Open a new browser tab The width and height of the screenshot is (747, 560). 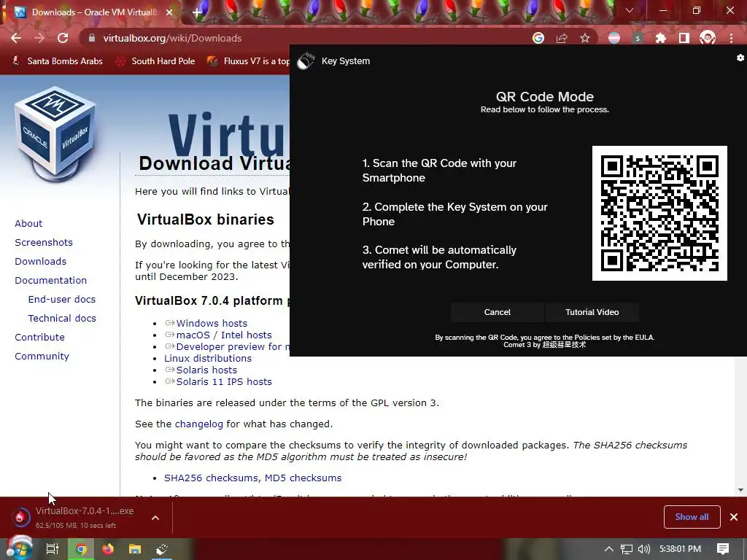(197, 12)
